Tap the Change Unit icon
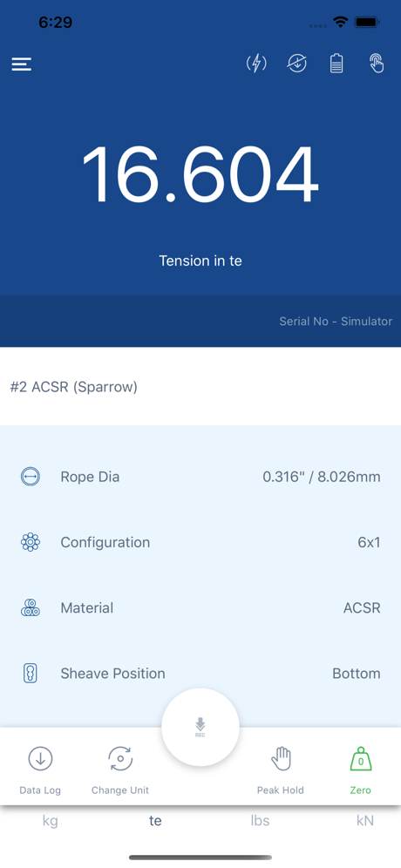Image resolution: width=401 pixels, height=868 pixels. [120, 770]
